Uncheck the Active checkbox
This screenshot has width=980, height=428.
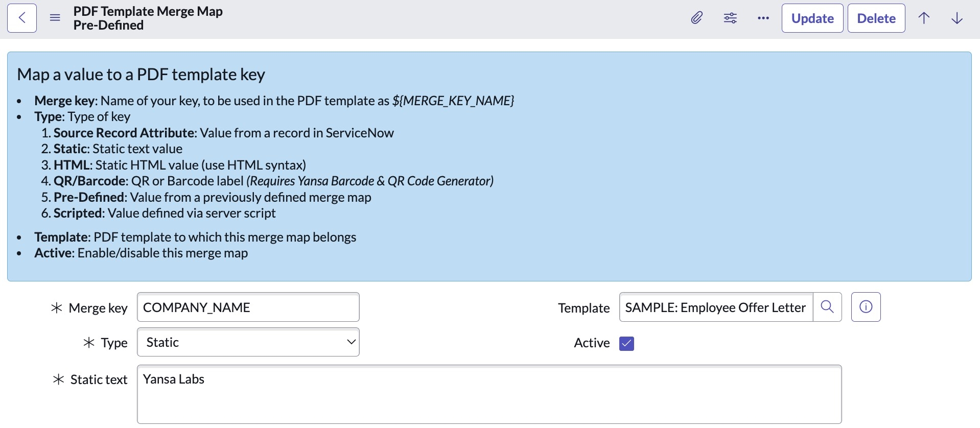click(626, 343)
